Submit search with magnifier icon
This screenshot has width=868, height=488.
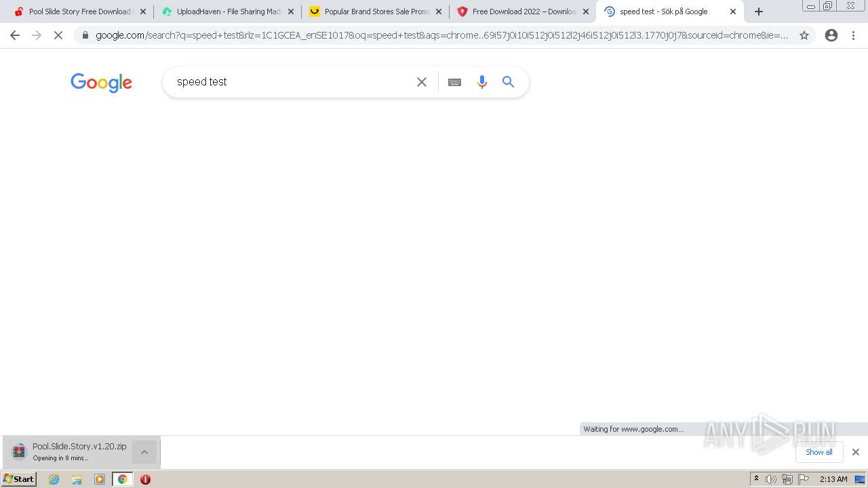point(509,82)
